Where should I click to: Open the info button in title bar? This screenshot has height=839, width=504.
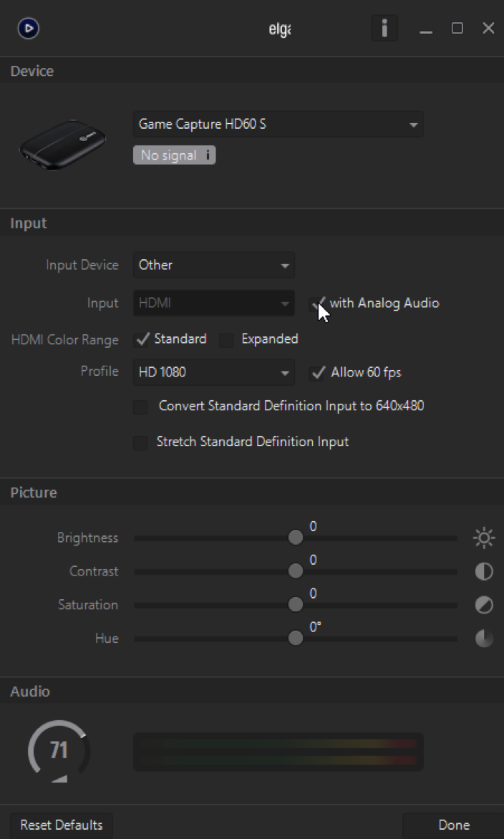[384, 29]
